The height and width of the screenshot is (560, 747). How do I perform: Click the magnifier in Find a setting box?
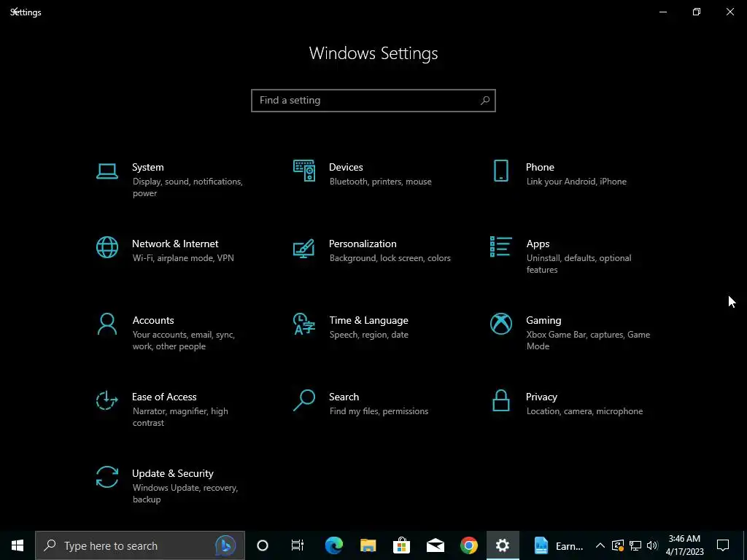coord(485,101)
